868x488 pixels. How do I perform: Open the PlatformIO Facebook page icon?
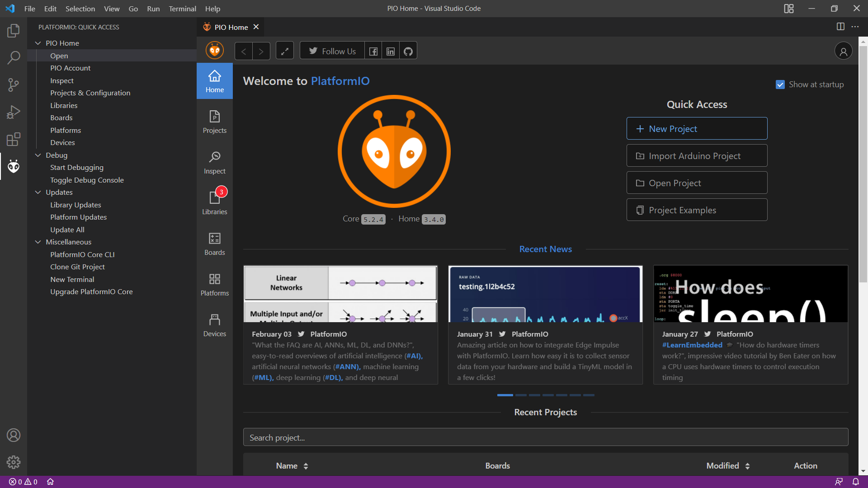[373, 51]
